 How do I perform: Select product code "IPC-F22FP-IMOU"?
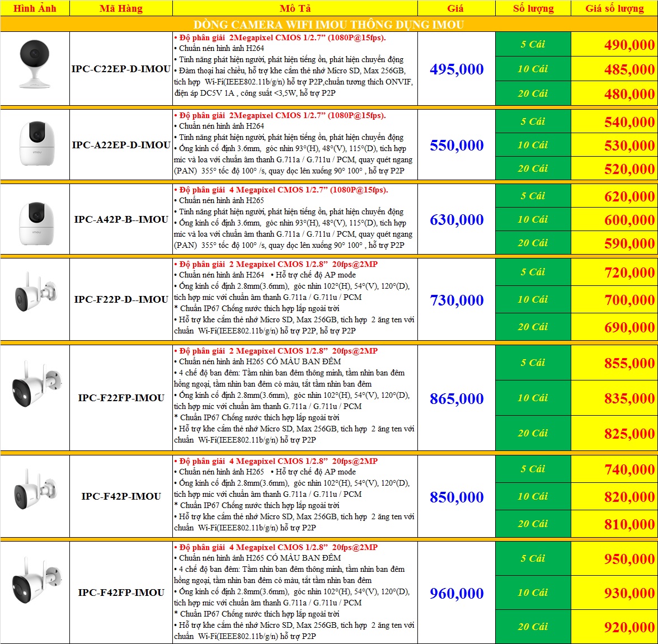click(x=121, y=398)
